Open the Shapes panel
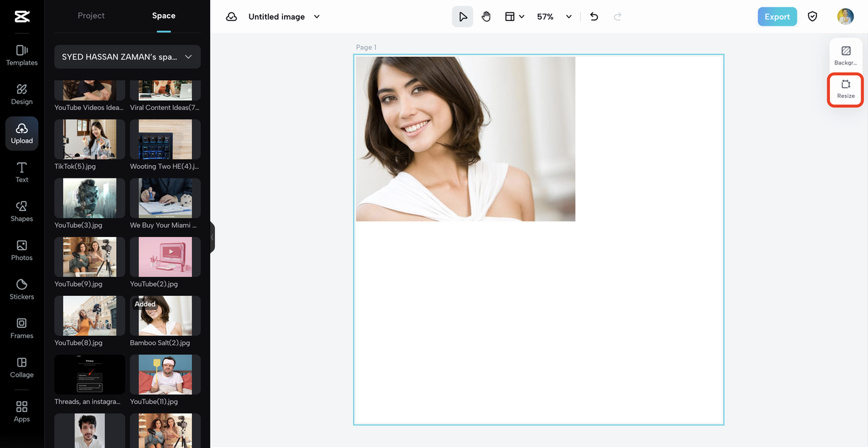Screen dimensions: 868x448 coord(22,211)
